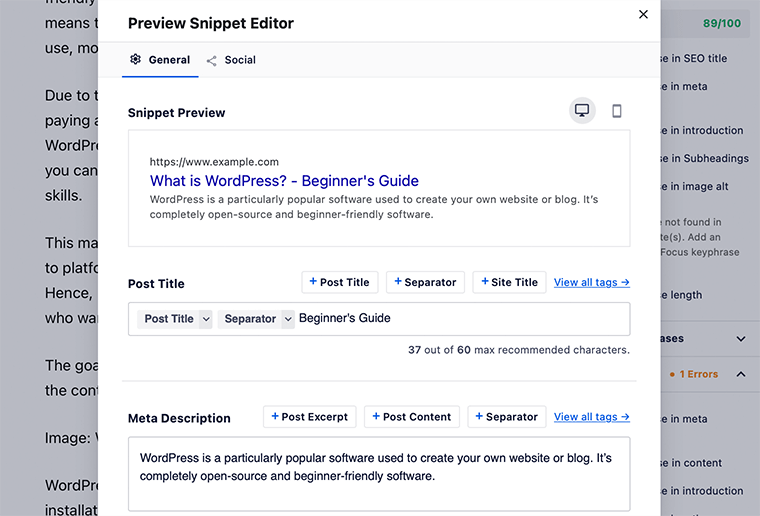Add Separator tag to Post Title
This screenshot has height=516, width=760.
click(425, 282)
